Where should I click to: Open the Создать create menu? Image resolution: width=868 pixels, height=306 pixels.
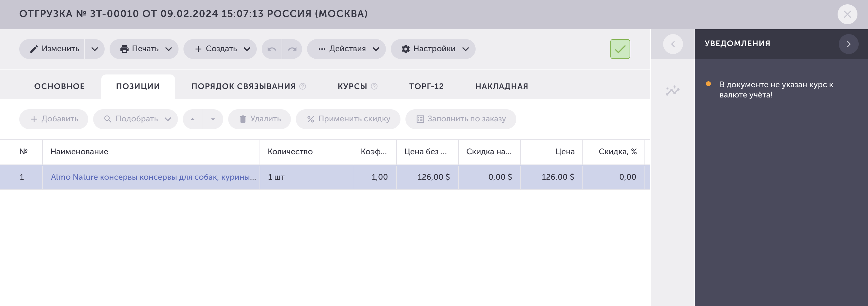(x=220, y=49)
